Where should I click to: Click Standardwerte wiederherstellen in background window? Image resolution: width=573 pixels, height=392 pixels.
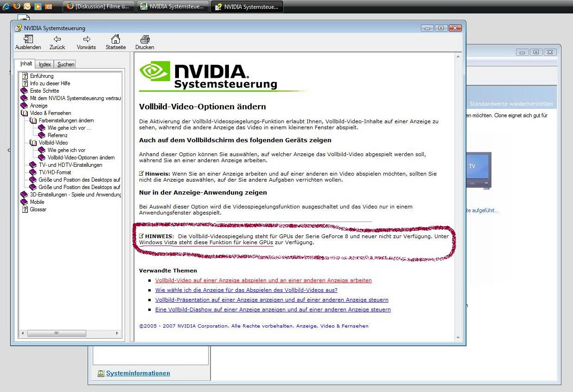pos(511,104)
